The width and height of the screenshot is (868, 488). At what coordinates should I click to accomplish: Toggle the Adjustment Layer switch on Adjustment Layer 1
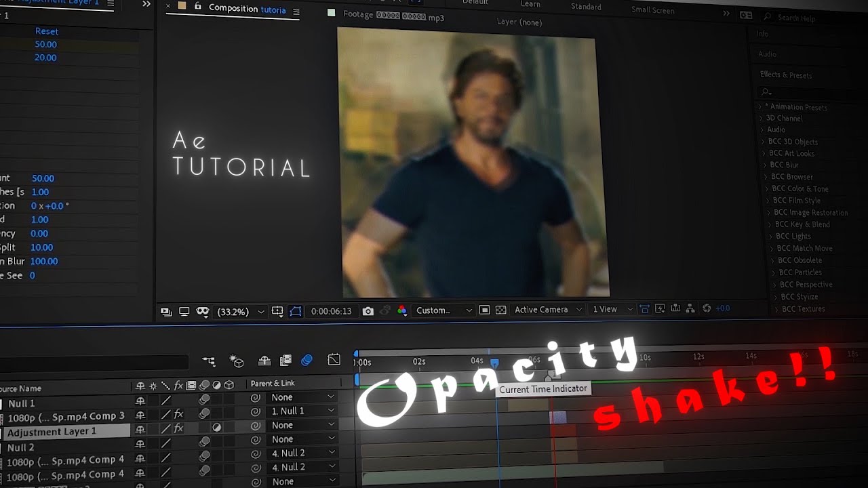(x=216, y=428)
